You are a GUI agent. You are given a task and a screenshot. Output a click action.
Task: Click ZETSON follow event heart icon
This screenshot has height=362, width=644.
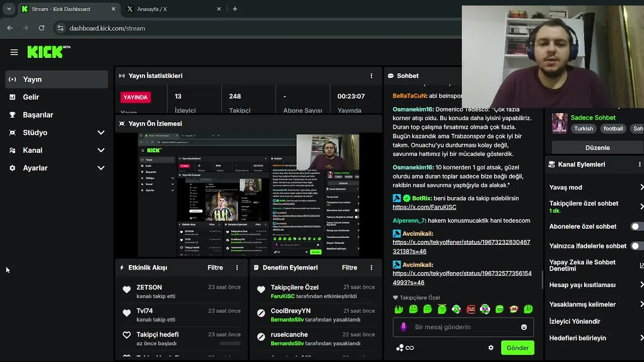pos(127,290)
